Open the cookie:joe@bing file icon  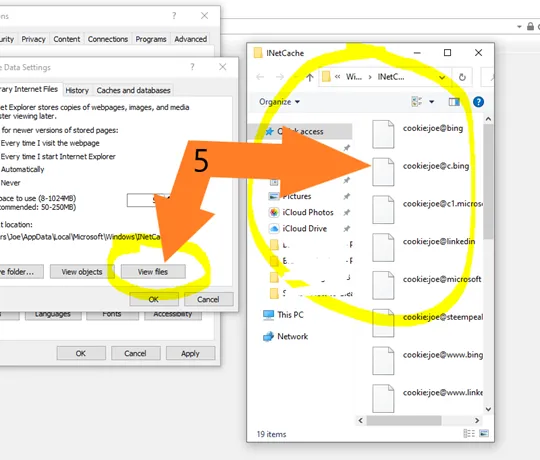click(x=383, y=134)
